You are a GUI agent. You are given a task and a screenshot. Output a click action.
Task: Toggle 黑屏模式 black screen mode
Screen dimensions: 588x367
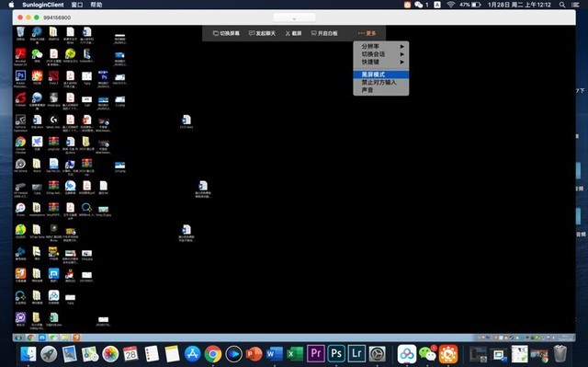[381, 75]
